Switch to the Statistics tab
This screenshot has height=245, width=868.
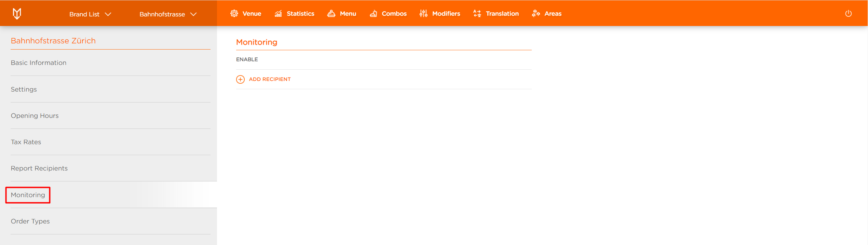(294, 14)
